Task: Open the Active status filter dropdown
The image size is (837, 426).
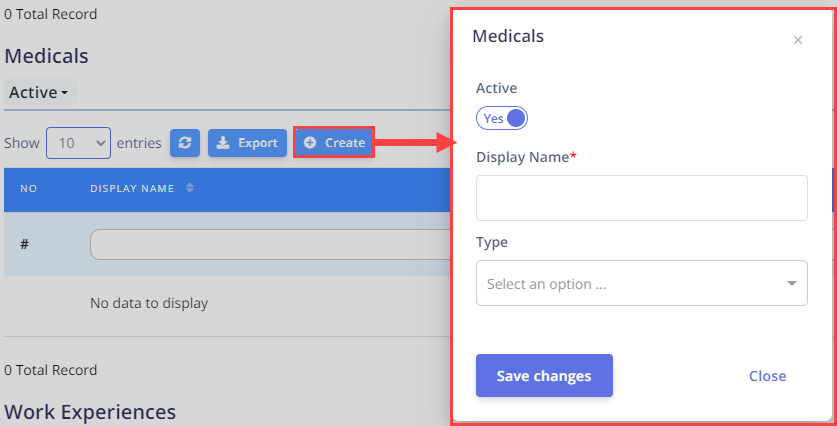Action: (40, 92)
